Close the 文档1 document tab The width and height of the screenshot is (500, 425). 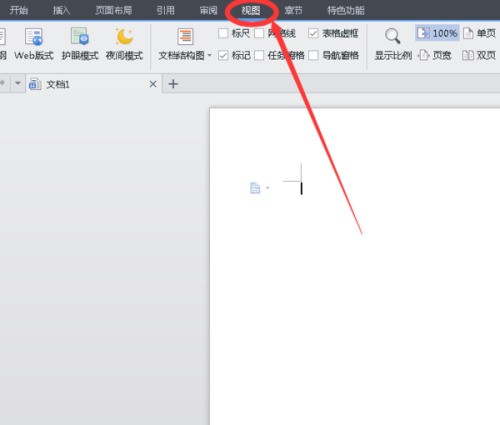coord(153,84)
